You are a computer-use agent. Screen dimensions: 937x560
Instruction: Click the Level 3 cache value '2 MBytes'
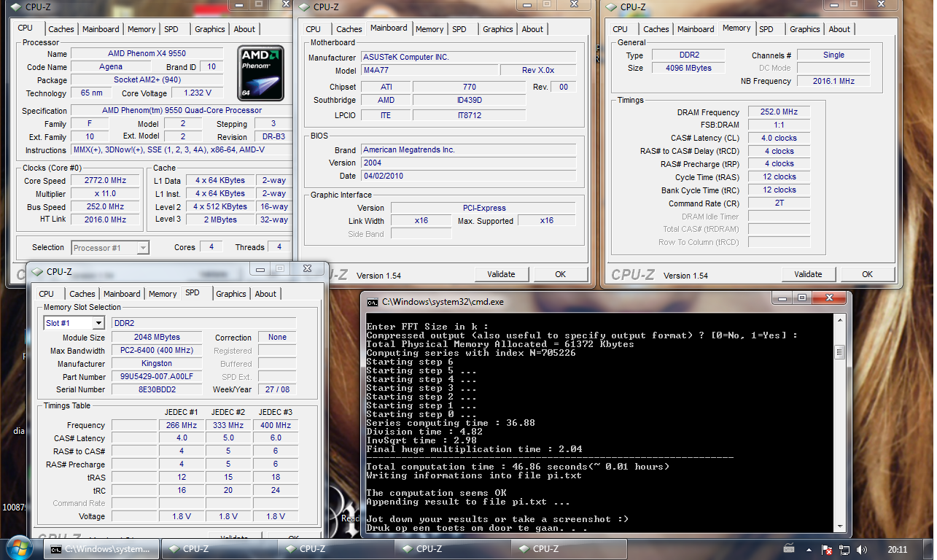tap(220, 219)
